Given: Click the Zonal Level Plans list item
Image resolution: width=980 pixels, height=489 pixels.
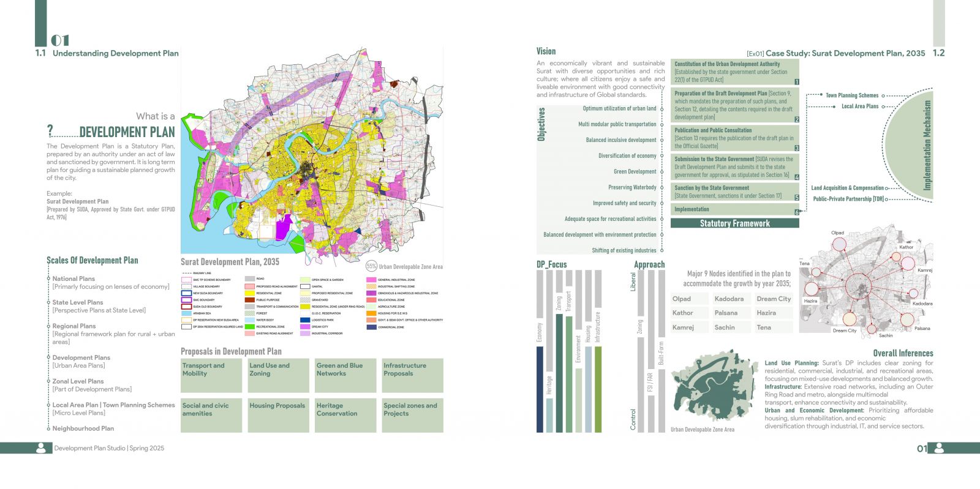Looking at the screenshot, I should tap(92, 385).
